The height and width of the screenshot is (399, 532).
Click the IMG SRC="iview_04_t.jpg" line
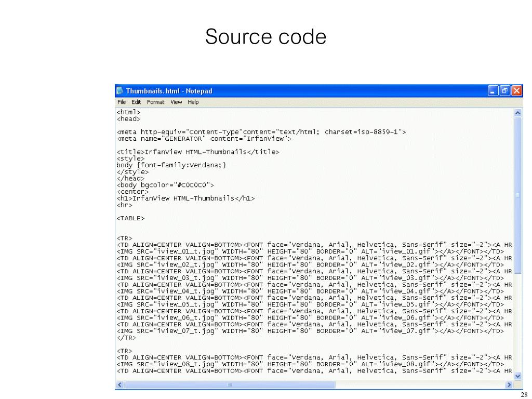pyautogui.click(x=310, y=291)
